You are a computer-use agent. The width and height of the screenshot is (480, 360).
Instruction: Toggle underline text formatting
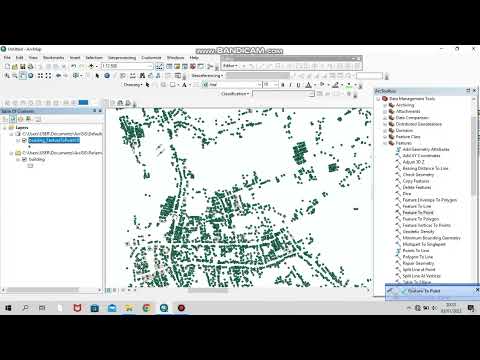pos(298,85)
